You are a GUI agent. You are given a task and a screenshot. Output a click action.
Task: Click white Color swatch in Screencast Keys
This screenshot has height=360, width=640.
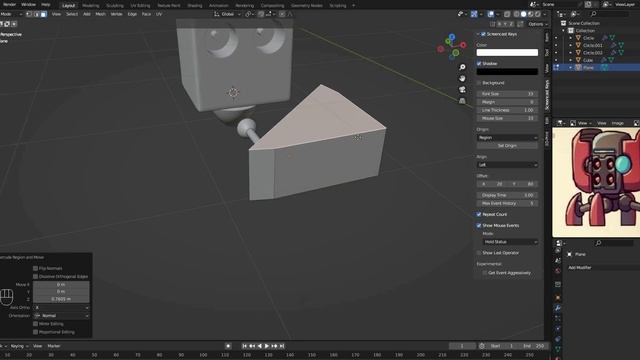[507, 53]
